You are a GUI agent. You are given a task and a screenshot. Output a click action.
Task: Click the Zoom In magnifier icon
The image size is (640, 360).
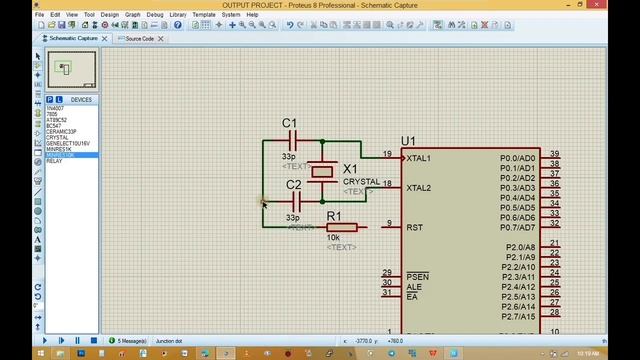(x=242, y=25)
